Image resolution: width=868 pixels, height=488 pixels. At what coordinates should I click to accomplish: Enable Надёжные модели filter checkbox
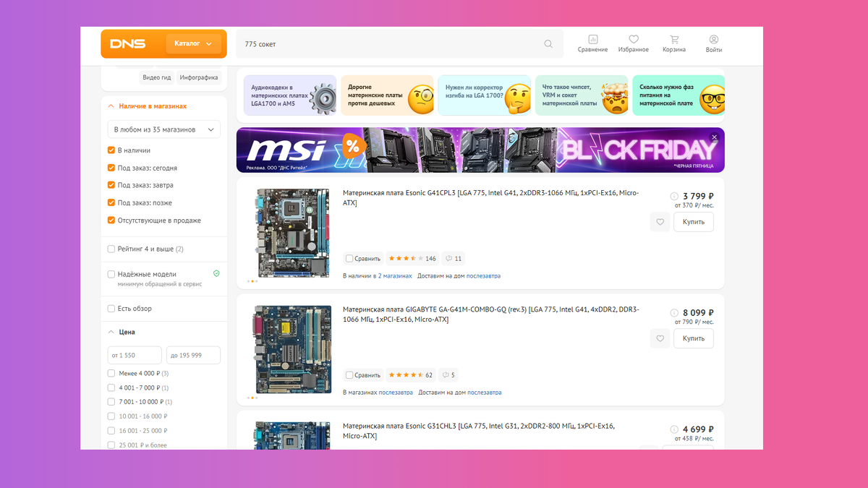point(111,274)
